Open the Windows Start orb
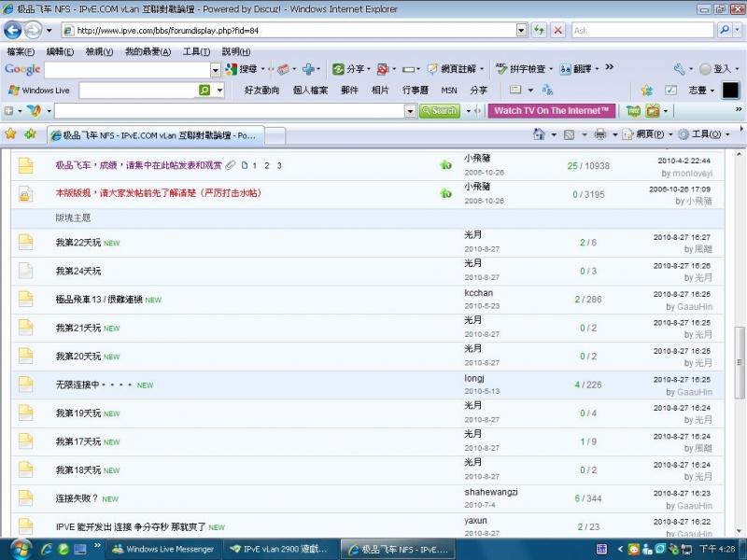Screen dimensions: 747x560 pos(20,548)
